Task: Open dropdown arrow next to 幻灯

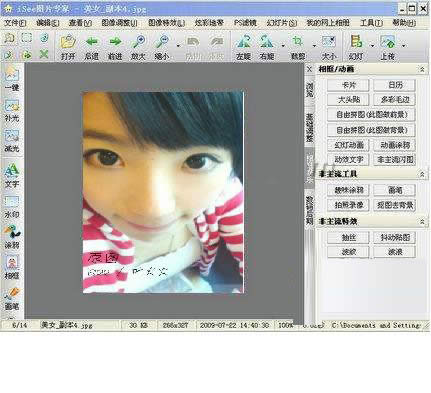Action: click(372, 46)
